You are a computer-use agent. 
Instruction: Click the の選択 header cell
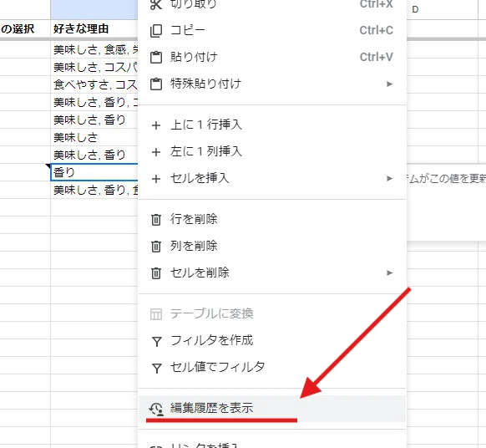pyautogui.click(x=25, y=29)
